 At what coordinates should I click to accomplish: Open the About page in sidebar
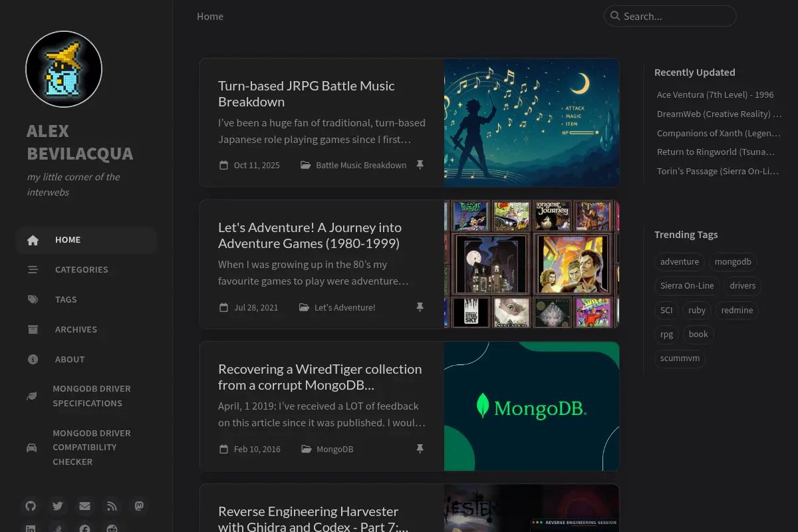click(x=86, y=359)
